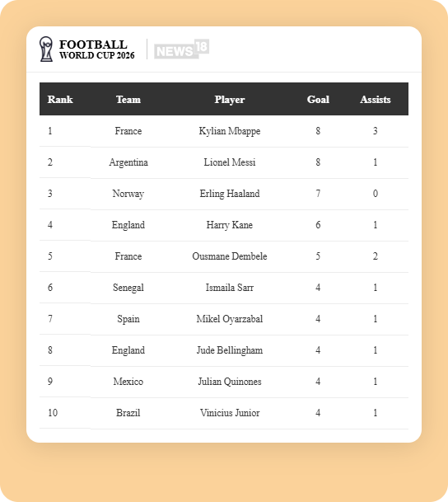This screenshot has height=502, width=448.
Task: Open Vinicius Junior player entry
Action: point(230,413)
